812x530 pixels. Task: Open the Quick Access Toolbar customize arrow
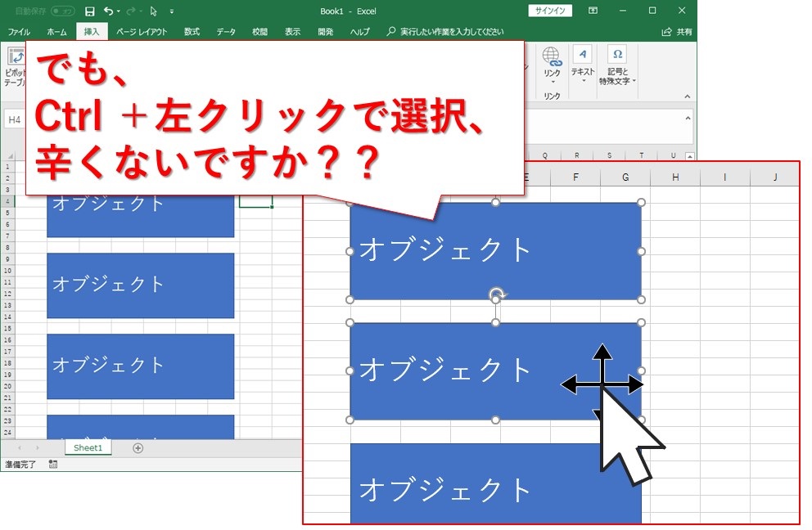(171, 11)
